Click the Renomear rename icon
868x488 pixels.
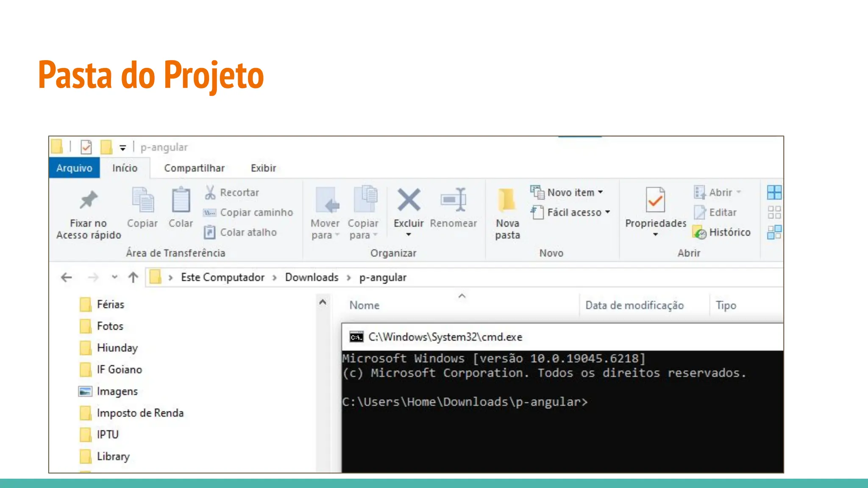click(x=453, y=200)
